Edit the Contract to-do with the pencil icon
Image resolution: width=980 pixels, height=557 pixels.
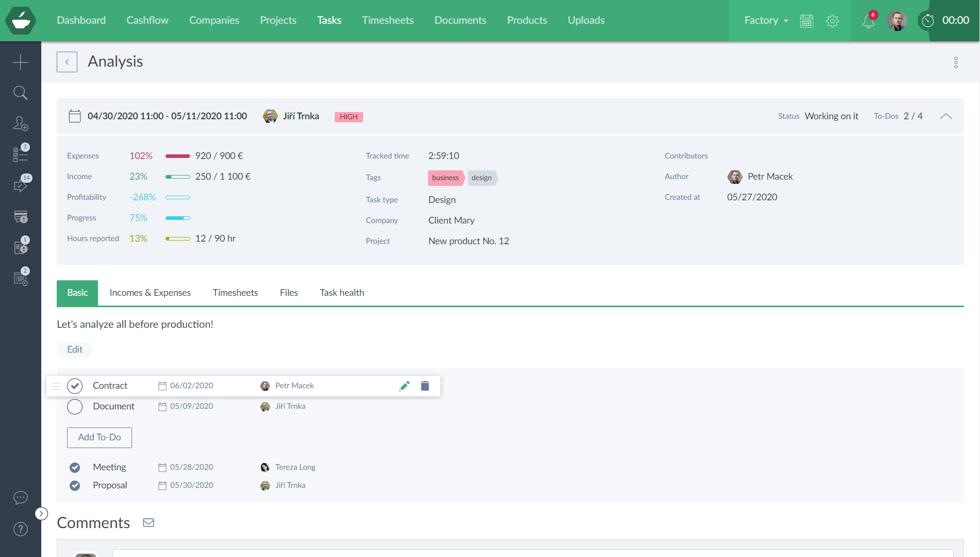(x=404, y=386)
